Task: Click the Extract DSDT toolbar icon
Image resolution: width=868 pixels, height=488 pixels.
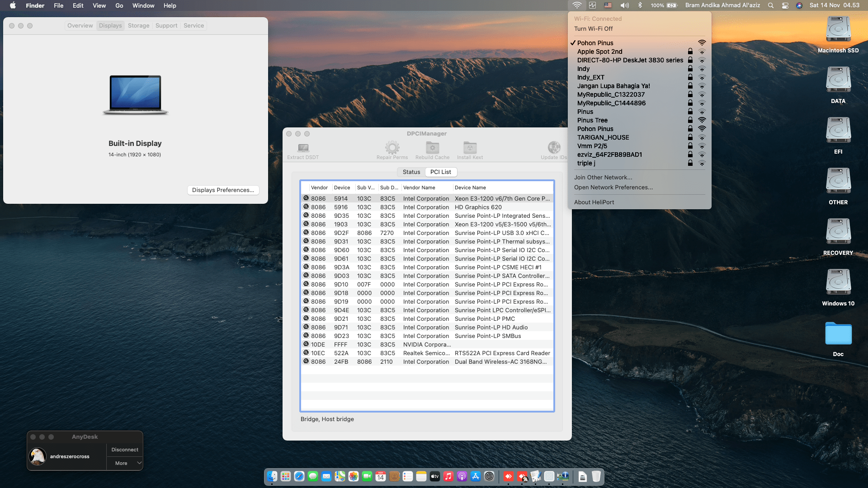Action: tap(303, 148)
